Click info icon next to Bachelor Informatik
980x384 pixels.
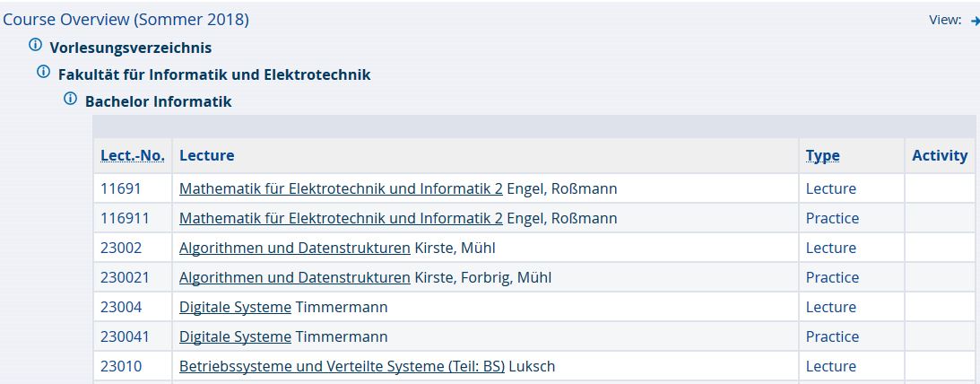coord(71,99)
